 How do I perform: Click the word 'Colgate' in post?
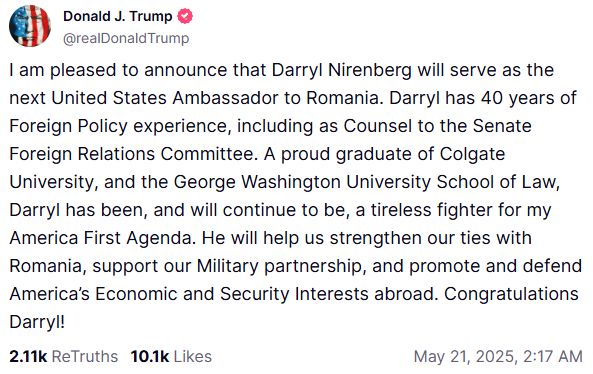[472, 154]
